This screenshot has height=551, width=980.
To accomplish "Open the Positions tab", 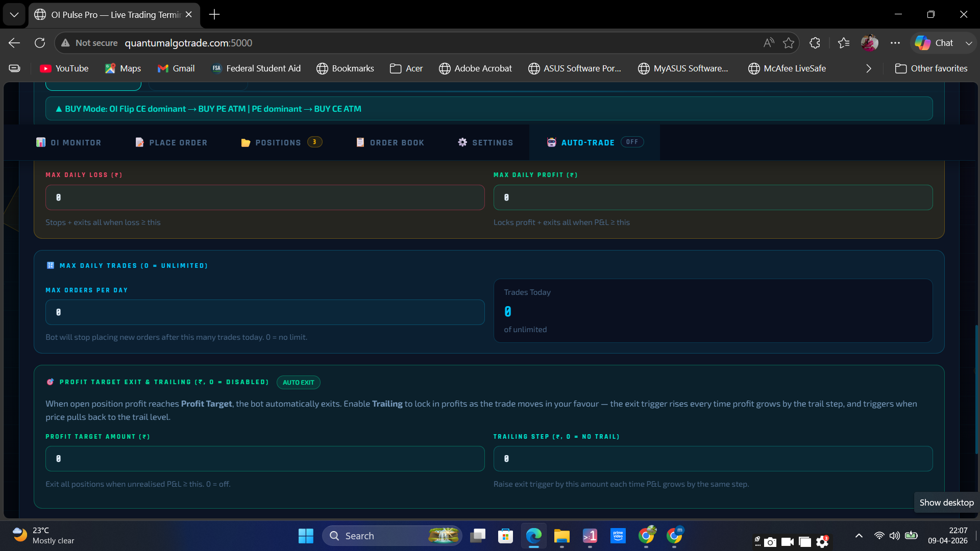I will (281, 142).
